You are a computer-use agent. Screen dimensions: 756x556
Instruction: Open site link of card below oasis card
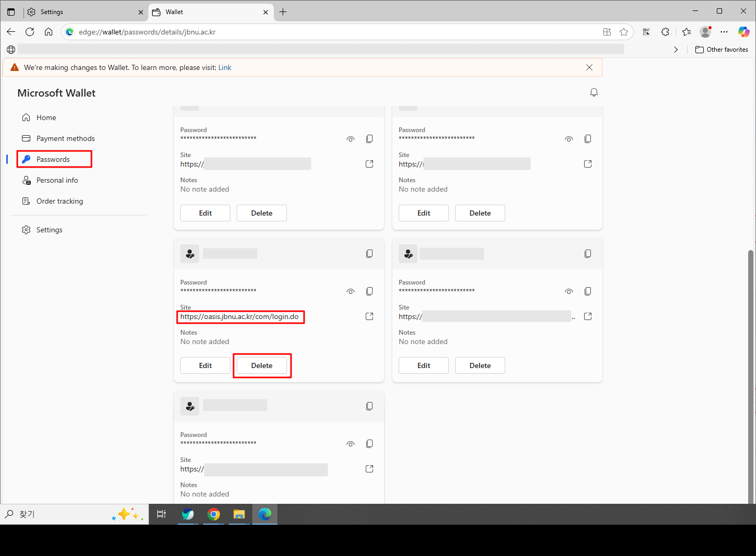tap(369, 469)
